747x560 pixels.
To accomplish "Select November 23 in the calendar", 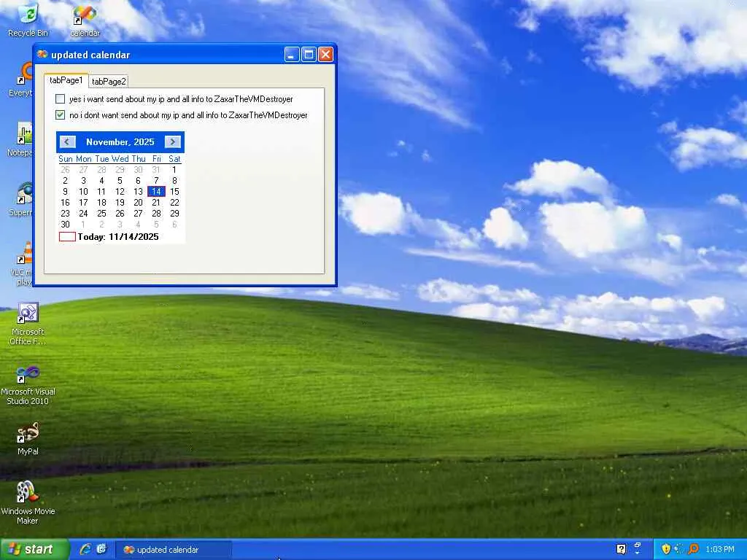I will (65, 214).
